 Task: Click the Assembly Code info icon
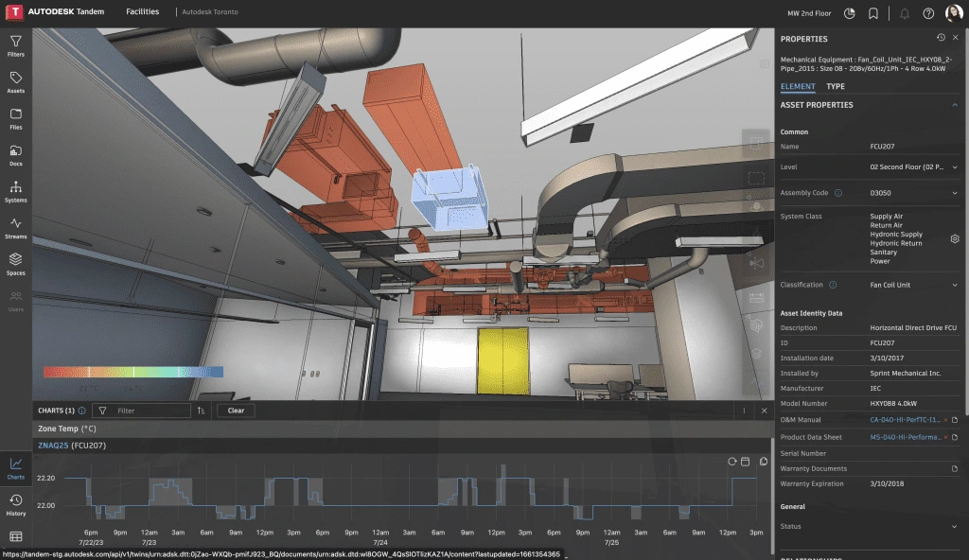click(838, 193)
